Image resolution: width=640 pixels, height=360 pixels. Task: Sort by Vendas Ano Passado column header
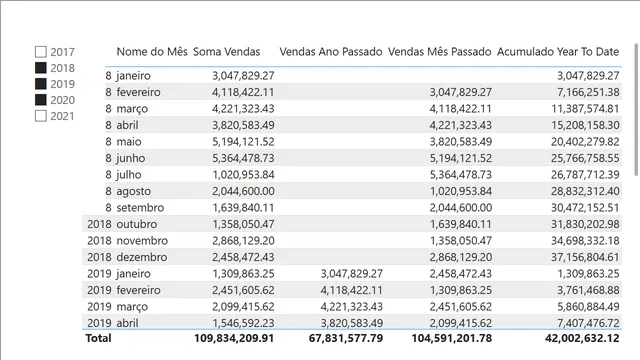tap(331, 52)
